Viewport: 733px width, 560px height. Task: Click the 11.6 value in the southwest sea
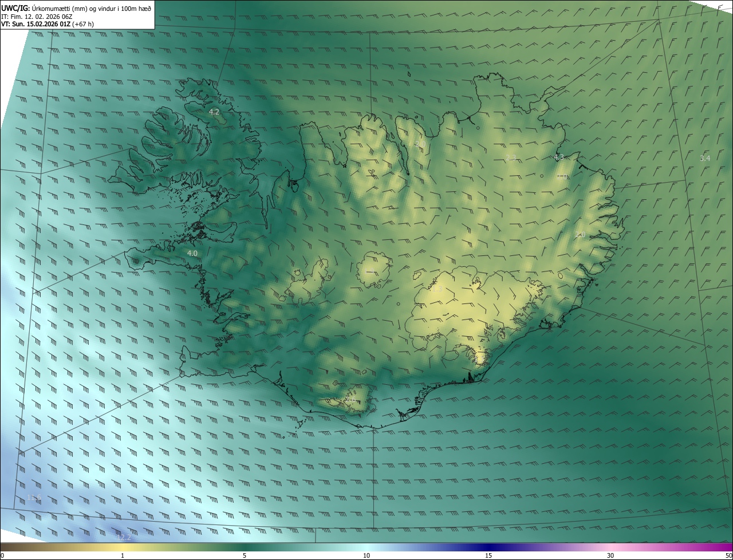pyautogui.click(x=34, y=498)
